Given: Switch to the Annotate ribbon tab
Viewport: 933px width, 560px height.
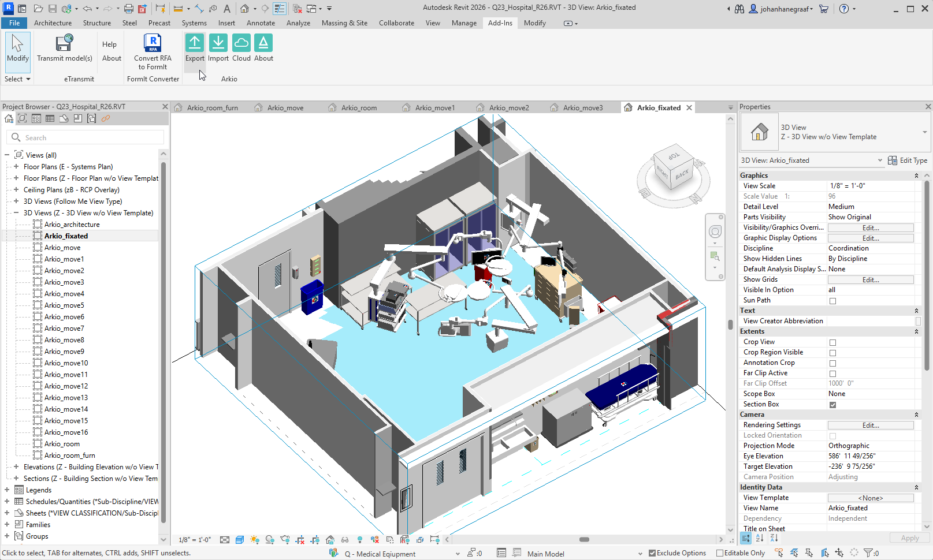Looking at the screenshot, I should coord(261,23).
